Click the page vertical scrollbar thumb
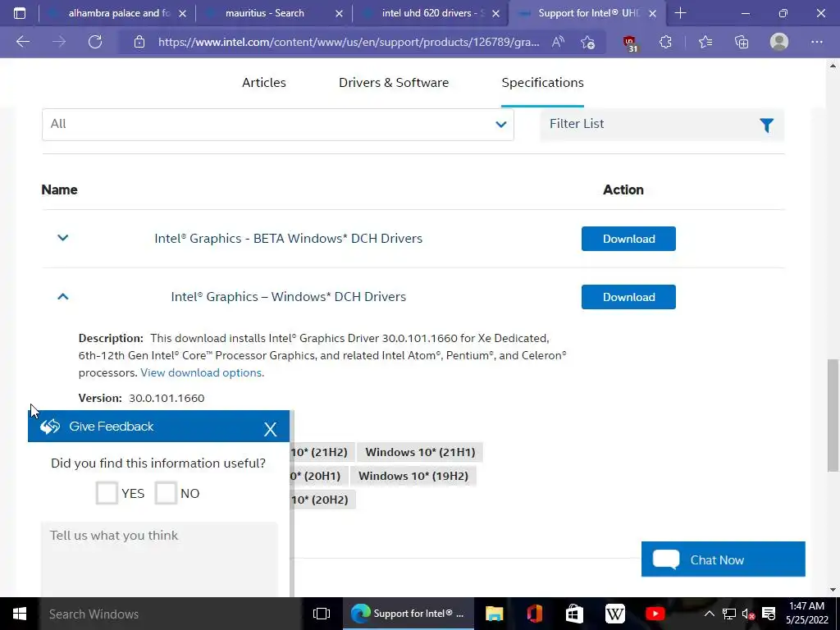Viewport: 840px width, 630px height. click(x=833, y=415)
